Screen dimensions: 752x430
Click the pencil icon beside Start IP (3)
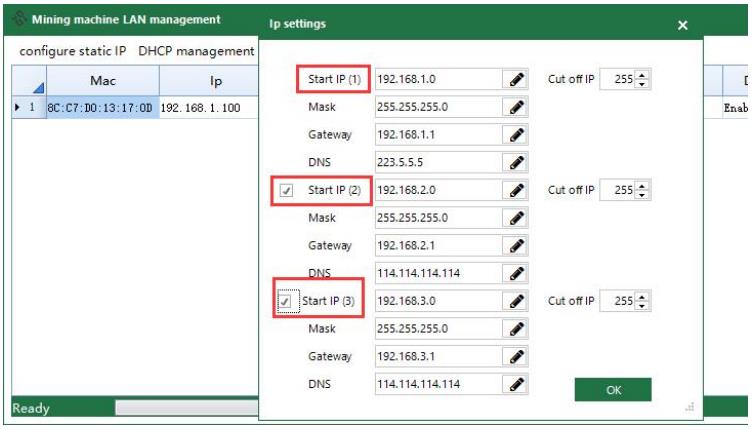click(517, 301)
